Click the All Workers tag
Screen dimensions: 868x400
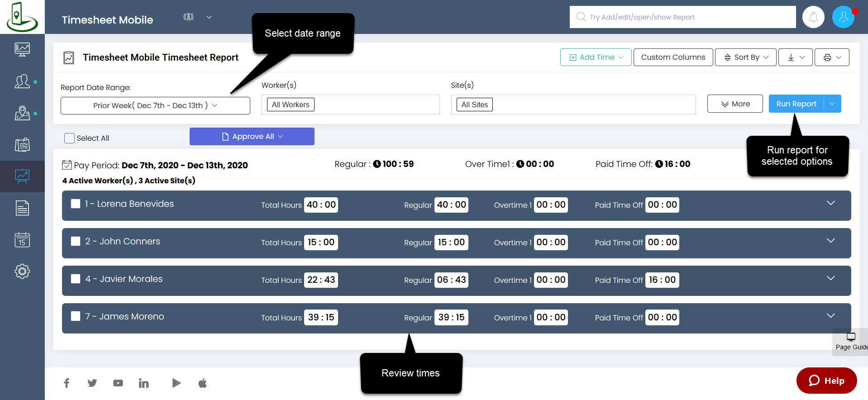(291, 105)
